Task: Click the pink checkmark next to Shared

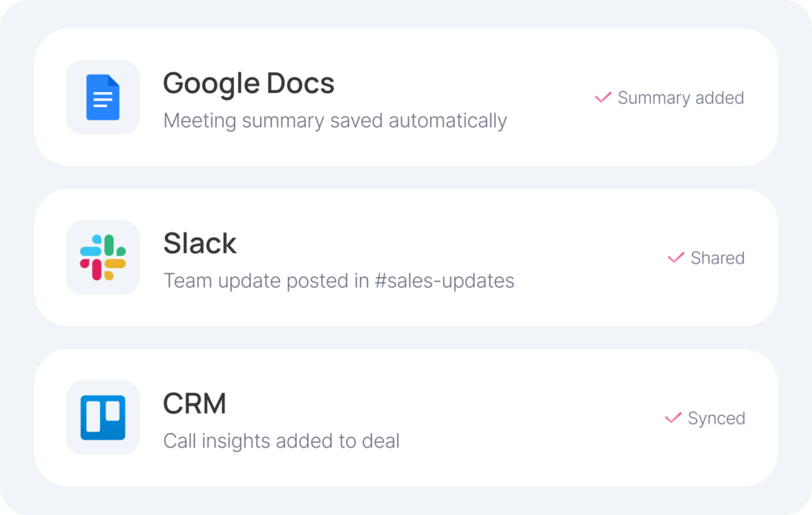Action: point(676,258)
